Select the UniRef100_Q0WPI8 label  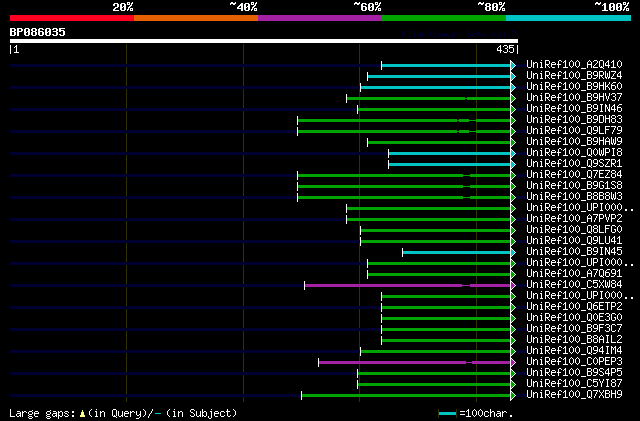pyautogui.click(x=574, y=153)
